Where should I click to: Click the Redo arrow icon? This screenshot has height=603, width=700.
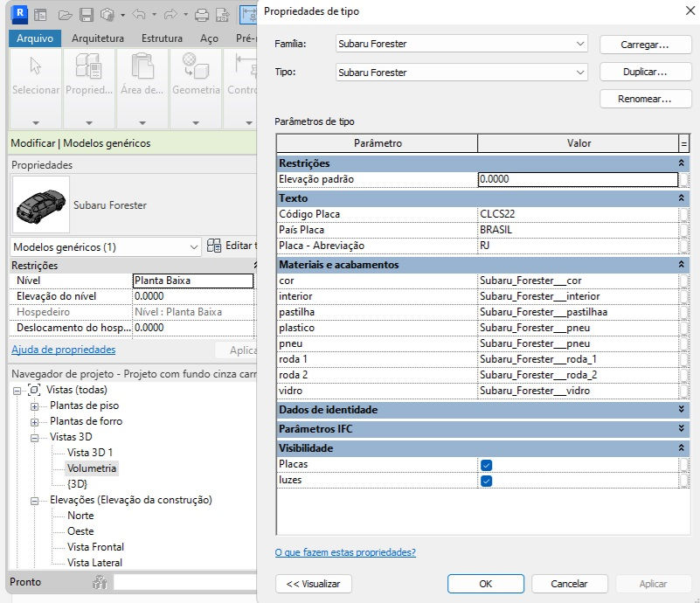(170, 15)
